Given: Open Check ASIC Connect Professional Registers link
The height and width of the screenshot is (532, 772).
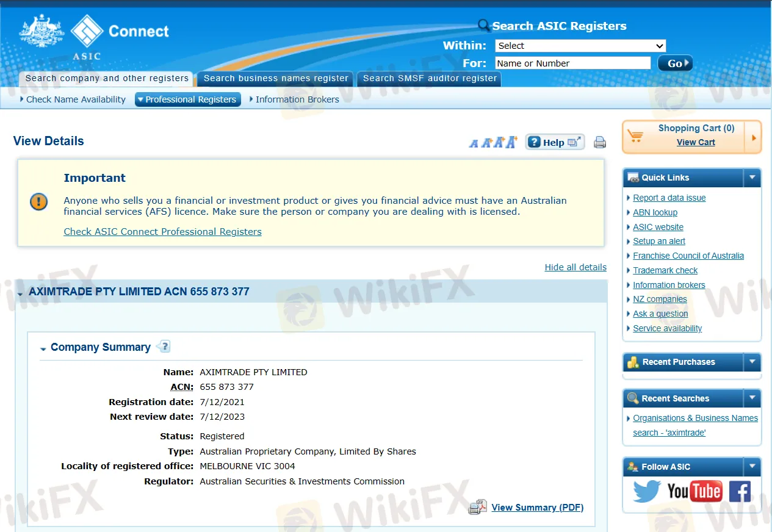Looking at the screenshot, I should click(x=162, y=232).
